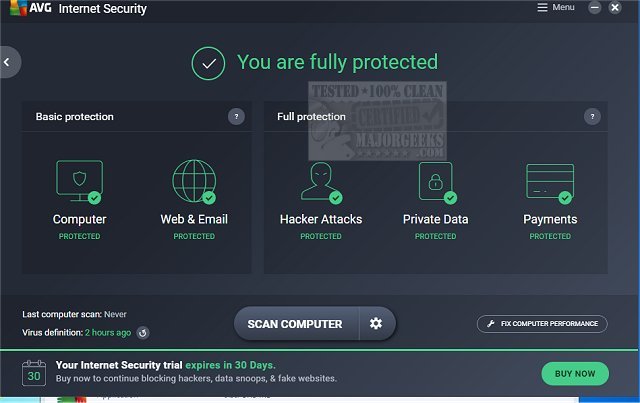Expand the left side panel arrow

pos(7,62)
